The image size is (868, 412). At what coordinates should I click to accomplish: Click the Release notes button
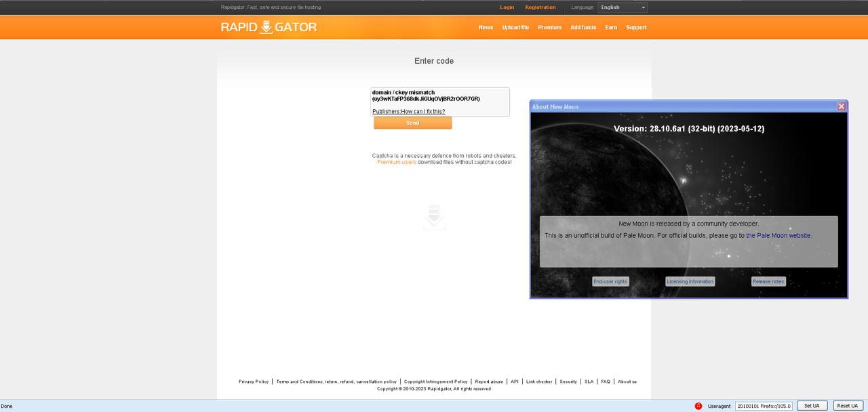point(768,281)
